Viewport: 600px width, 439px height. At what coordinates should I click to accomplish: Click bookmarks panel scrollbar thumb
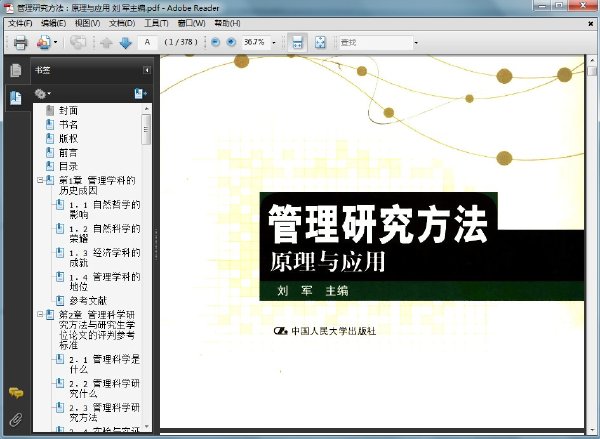tap(146, 129)
